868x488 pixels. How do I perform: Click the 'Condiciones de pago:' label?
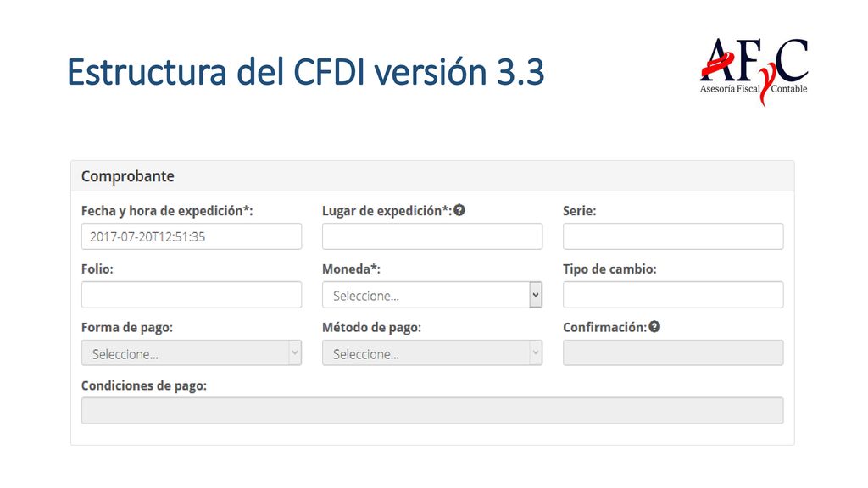click(144, 385)
